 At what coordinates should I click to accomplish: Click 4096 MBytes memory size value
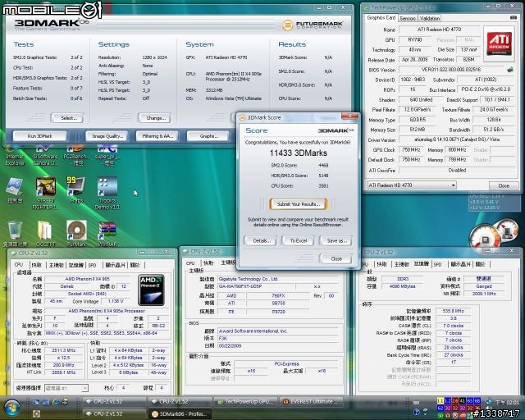coord(402,286)
